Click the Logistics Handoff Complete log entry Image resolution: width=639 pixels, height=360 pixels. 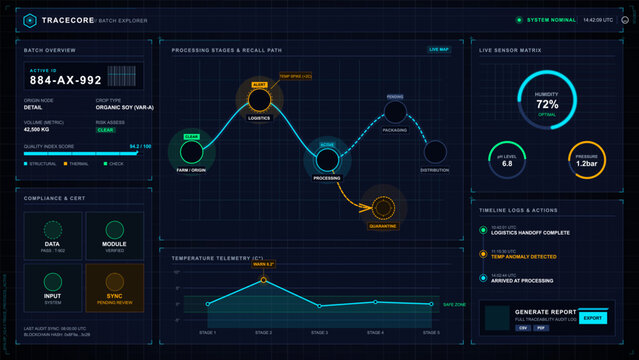pyautogui.click(x=530, y=233)
